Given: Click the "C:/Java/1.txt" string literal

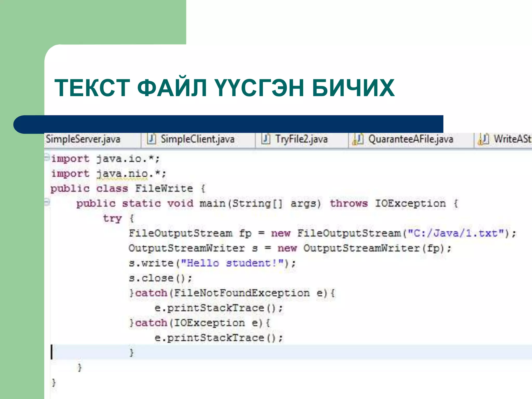Looking at the screenshot, I should click(456, 233).
